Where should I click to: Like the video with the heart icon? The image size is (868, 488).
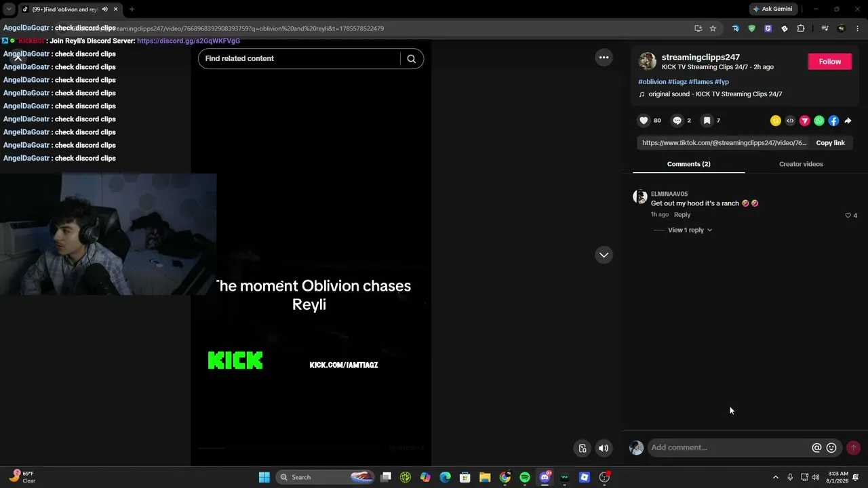tap(644, 121)
